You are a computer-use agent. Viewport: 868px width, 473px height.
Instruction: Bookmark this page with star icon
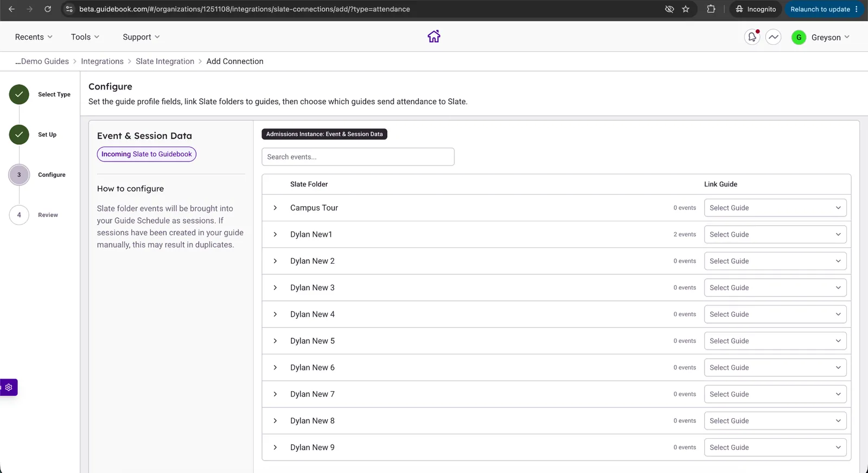click(686, 9)
